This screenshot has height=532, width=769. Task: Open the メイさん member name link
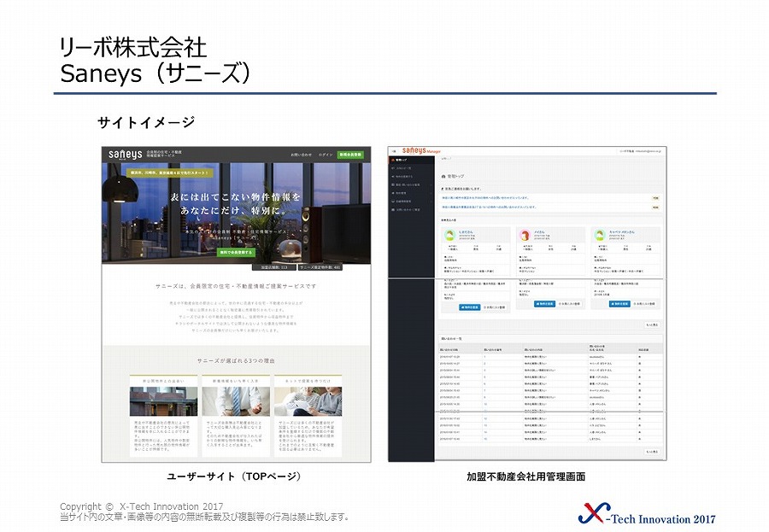[539, 232]
